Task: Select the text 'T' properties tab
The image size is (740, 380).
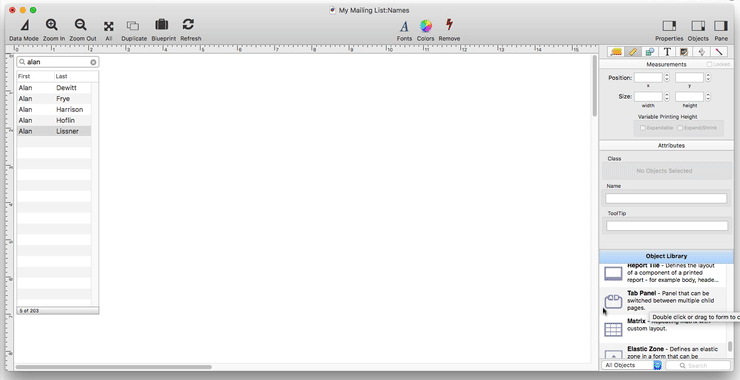Action: coord(667,52)
